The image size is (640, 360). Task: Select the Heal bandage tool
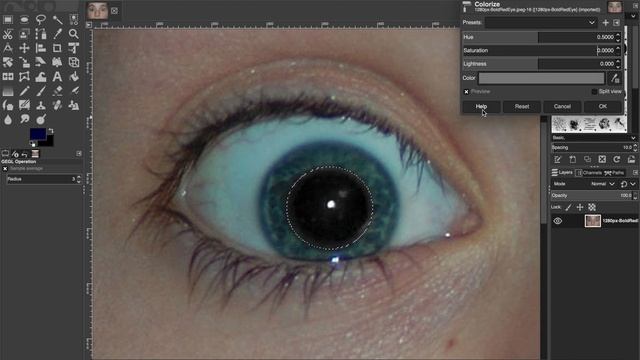(57, 105)
